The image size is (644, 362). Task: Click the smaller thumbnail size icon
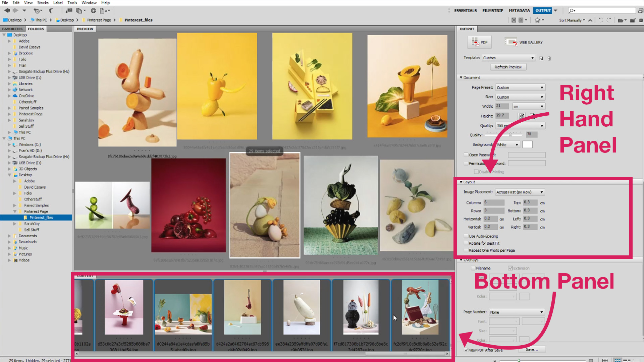coord(494,360)
